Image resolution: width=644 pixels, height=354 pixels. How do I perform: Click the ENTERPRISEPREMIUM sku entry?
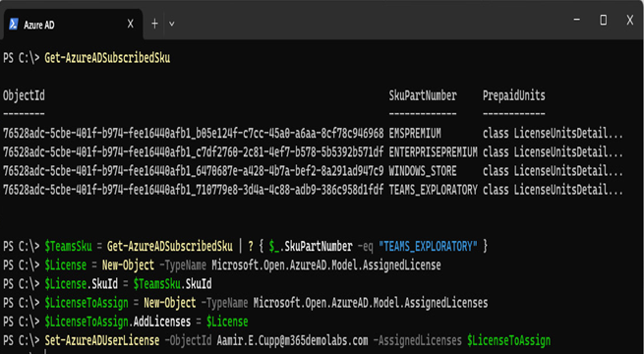coord(433,152)
